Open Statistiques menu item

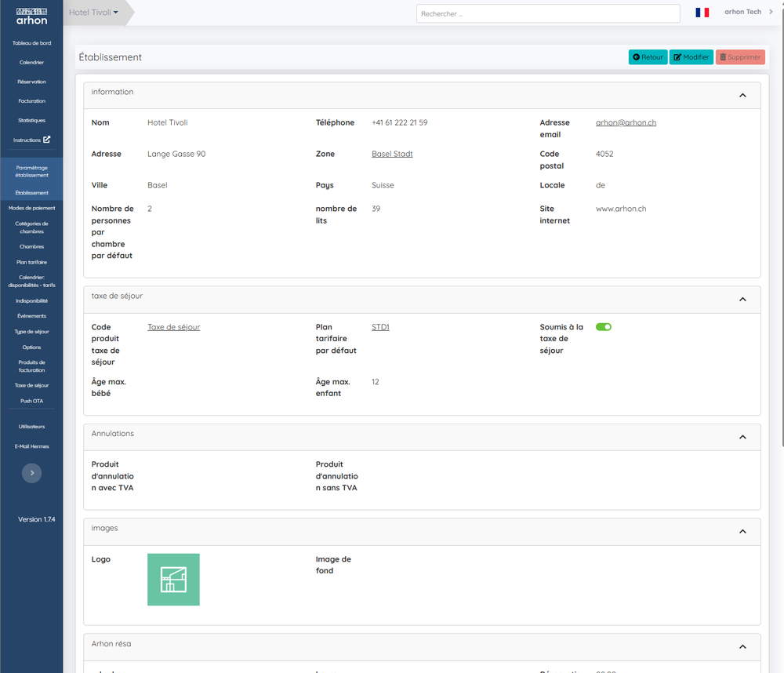click(x=31, y=121)
